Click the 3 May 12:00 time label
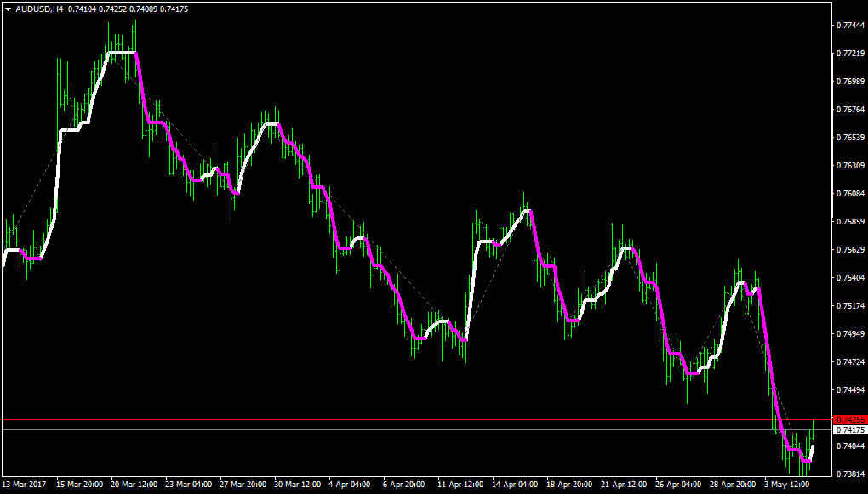868x494 pixels. coord(783,484)
